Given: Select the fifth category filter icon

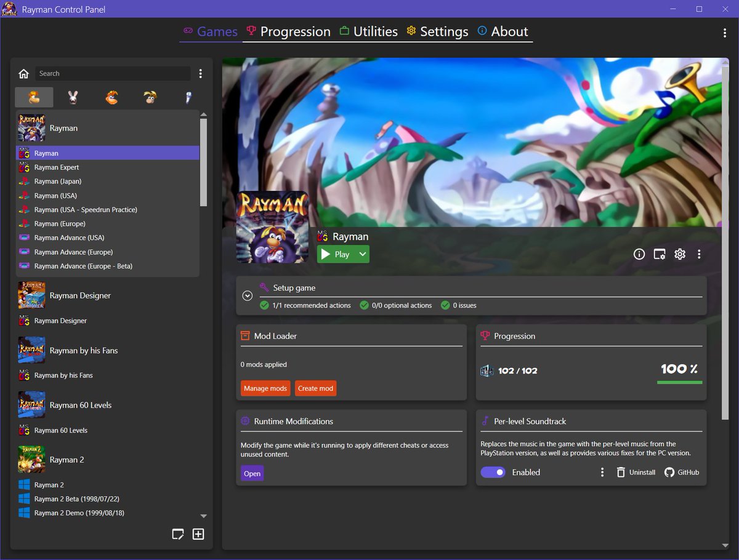Looking at the screenshot, I should click(188, 97).
